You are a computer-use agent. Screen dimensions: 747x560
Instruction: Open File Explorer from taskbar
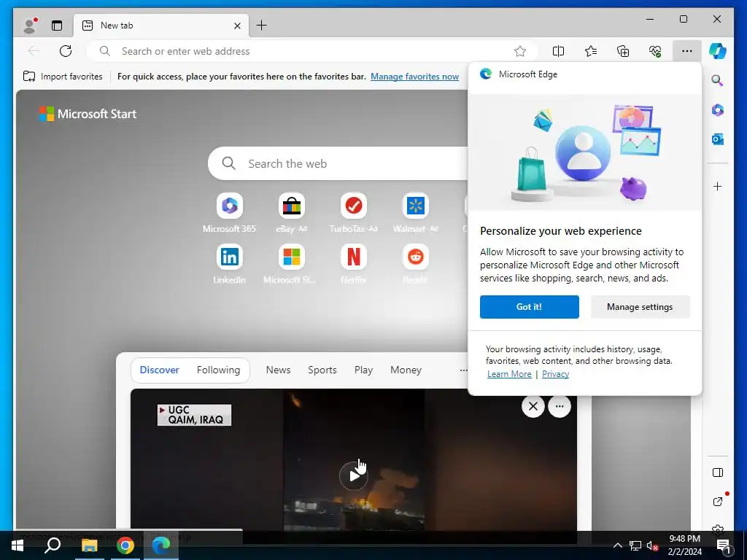pos(89,545)
